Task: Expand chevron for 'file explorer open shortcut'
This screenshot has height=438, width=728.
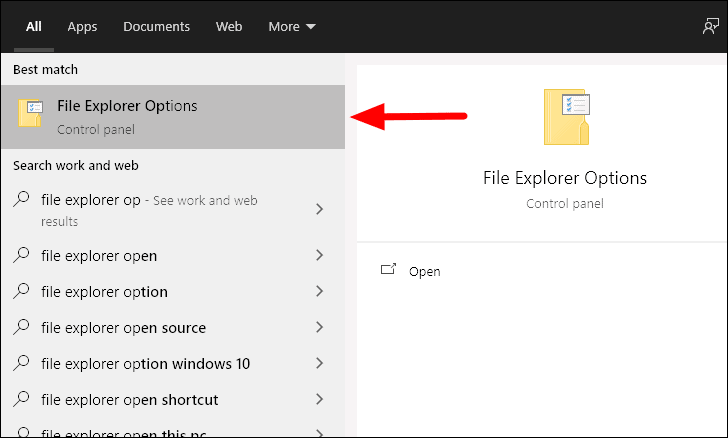Action: pyautogui.click(x=319, y=399)
